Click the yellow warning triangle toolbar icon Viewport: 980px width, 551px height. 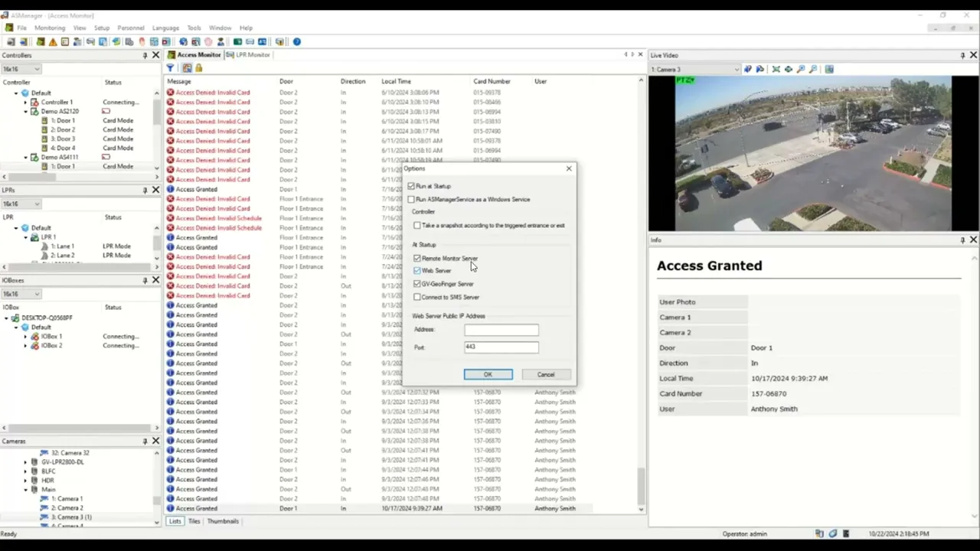(53, 42)
